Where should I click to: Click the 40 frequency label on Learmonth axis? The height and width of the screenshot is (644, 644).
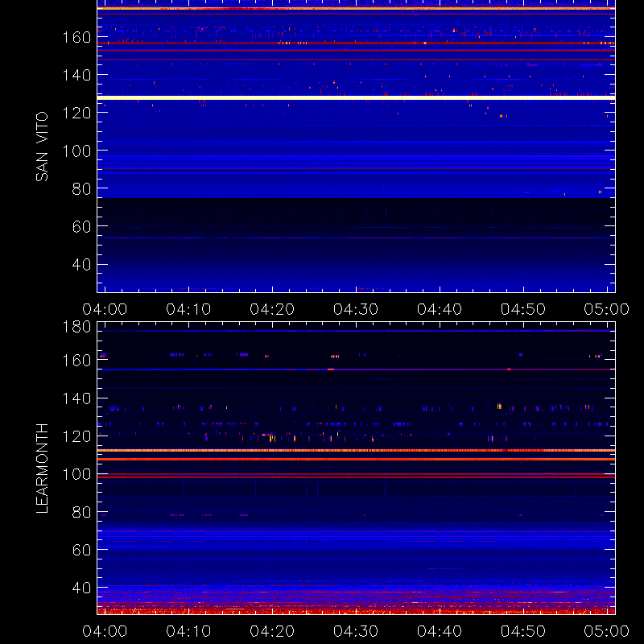point(81,588)
